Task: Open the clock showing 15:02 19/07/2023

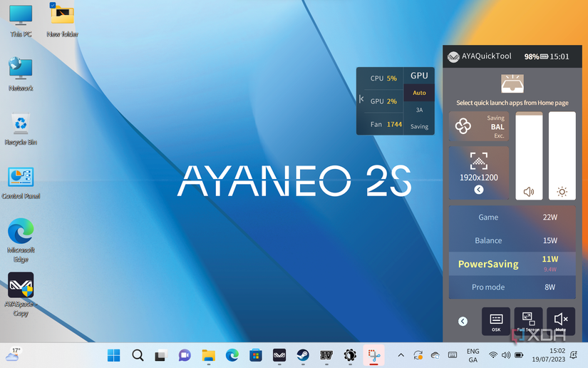Action: tap(548, 355)
